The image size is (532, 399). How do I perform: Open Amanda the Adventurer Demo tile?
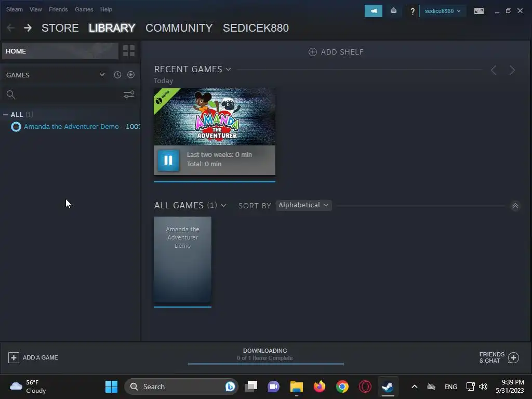182,260
